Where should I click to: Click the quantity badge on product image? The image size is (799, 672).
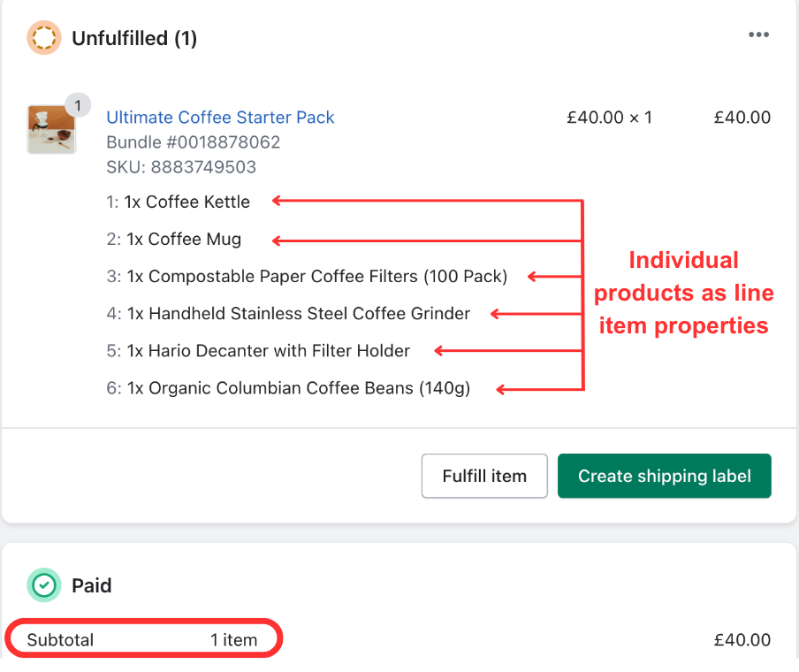(x=78, y=105)
